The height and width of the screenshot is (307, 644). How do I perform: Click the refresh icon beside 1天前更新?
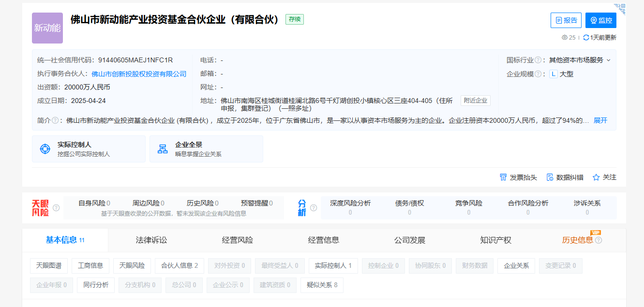586,38
